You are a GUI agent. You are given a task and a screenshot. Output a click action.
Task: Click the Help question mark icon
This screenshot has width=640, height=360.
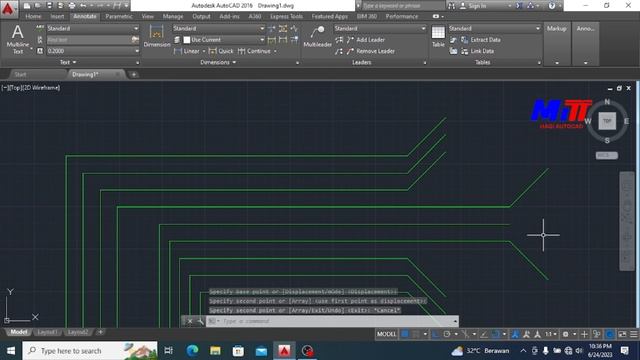point(552,6)
